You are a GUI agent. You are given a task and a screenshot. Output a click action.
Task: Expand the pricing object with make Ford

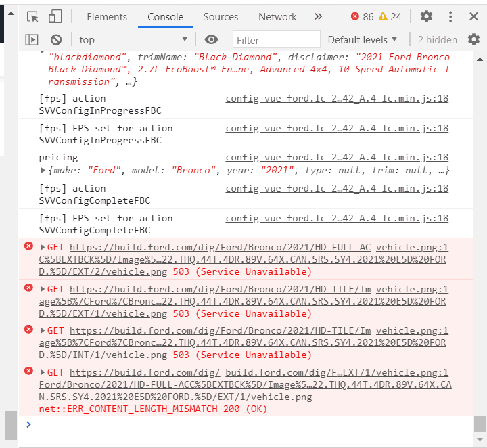tap(43, 171)
